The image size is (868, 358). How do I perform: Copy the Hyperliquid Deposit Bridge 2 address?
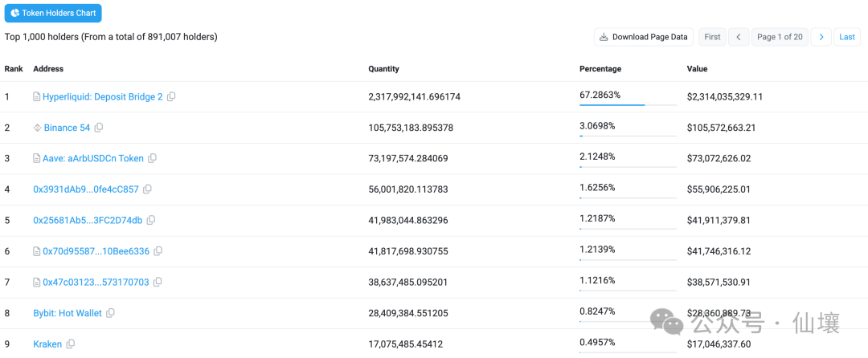point(171,97)
